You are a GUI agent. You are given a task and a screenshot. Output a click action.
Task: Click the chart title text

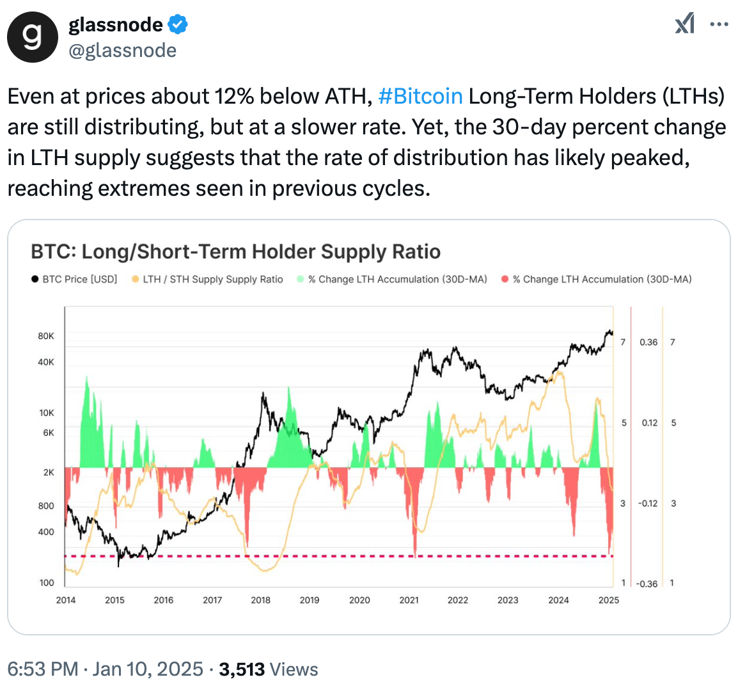235,251
